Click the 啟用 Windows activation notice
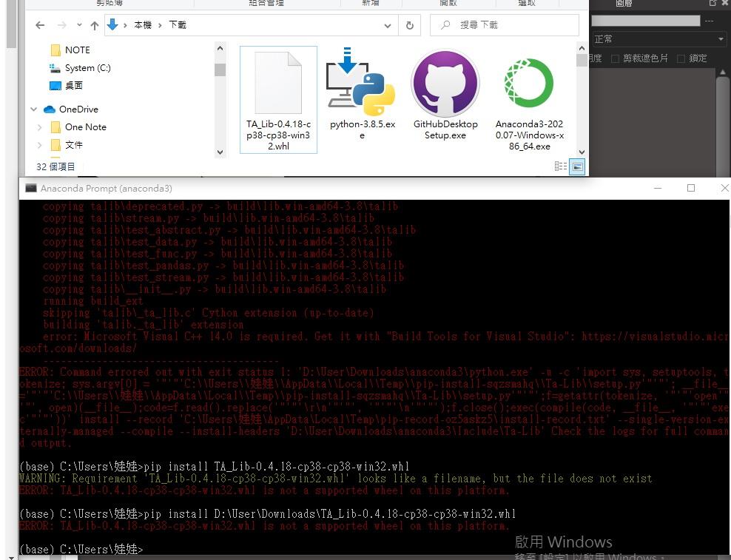Image resolution: width=731 pixels, height=560 pixels. click(563, 542)
